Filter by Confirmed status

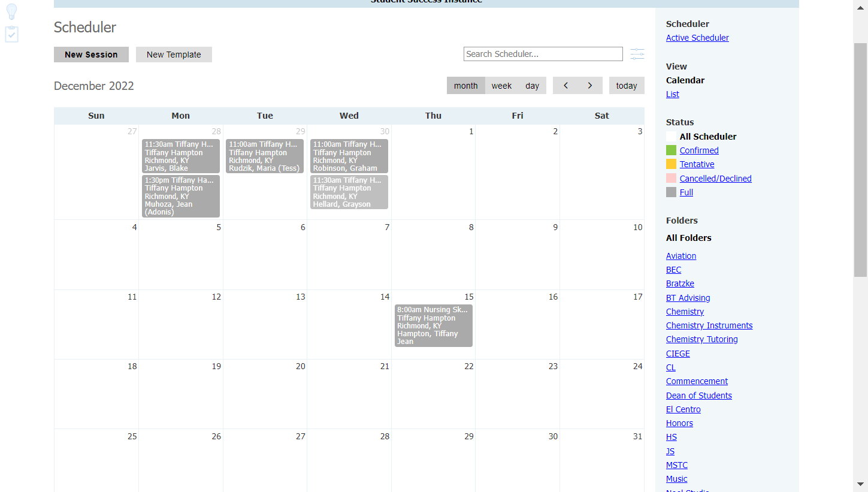click(x=699, y=150)
